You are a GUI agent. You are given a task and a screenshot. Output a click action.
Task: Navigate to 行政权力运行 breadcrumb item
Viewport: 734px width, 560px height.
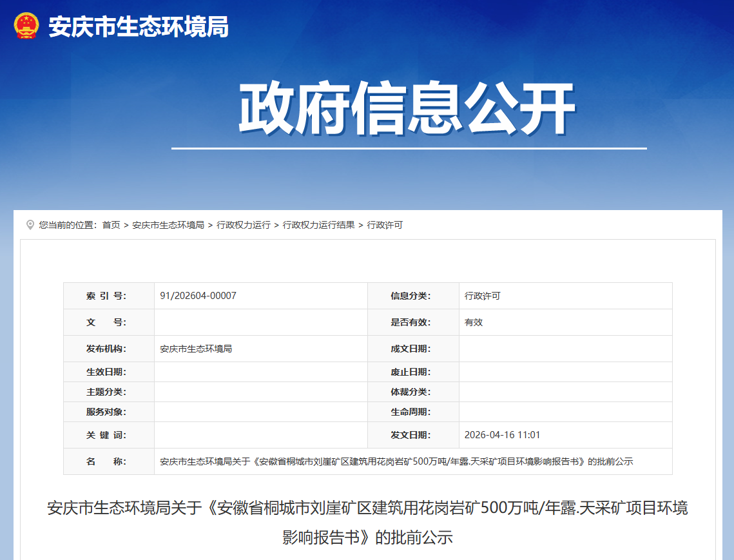244,225
